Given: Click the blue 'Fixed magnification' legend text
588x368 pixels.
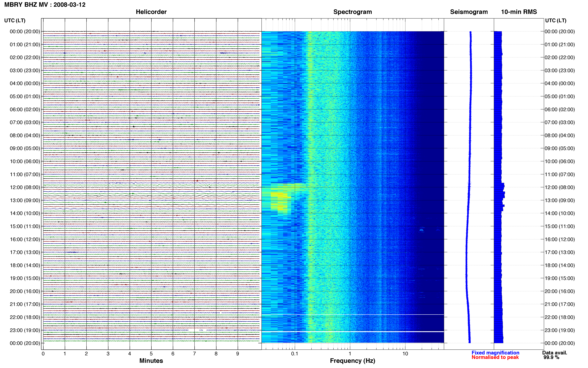Looking at the screenshot, I should click(x=495, y=353).
